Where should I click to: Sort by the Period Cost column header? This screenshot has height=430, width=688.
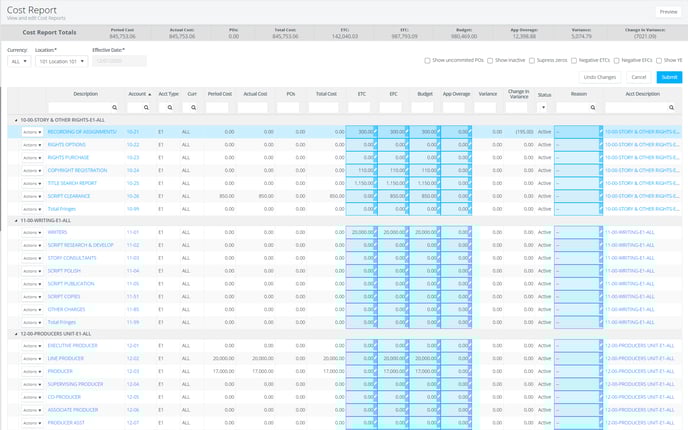[220, 94]
